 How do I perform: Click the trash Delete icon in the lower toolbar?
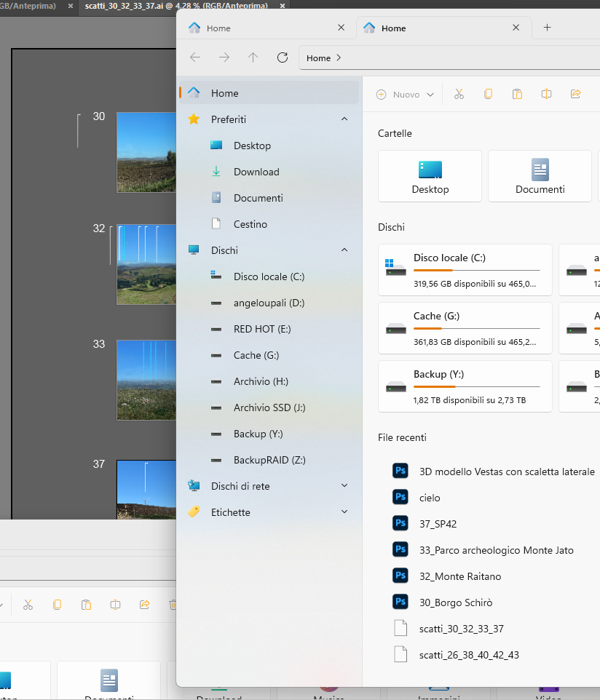click(173, 605)
